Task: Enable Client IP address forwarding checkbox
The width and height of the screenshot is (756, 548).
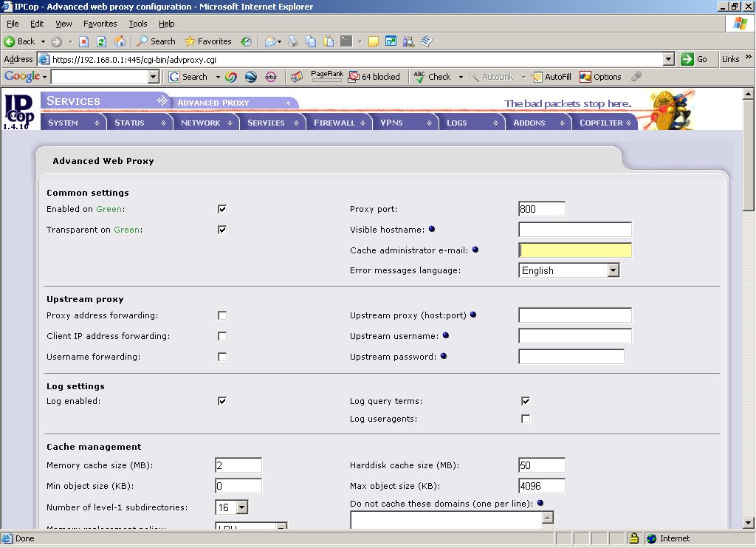Action: click(222, 336)
